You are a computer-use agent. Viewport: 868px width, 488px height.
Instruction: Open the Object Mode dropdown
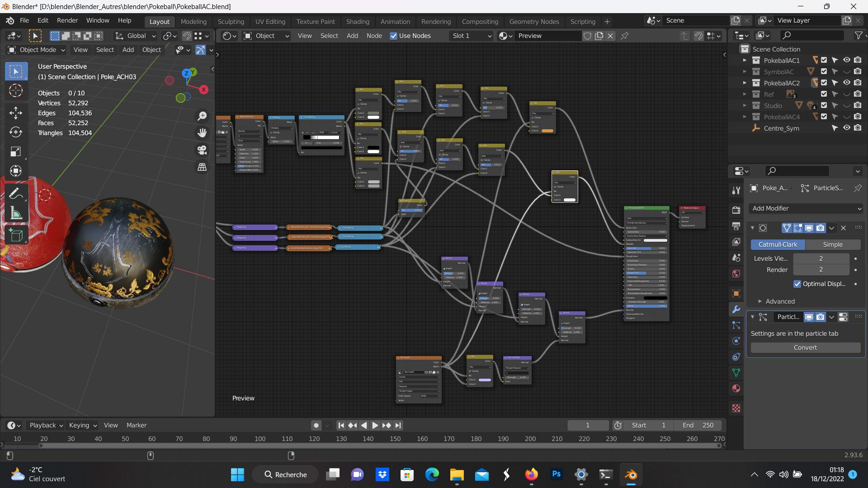37,50
